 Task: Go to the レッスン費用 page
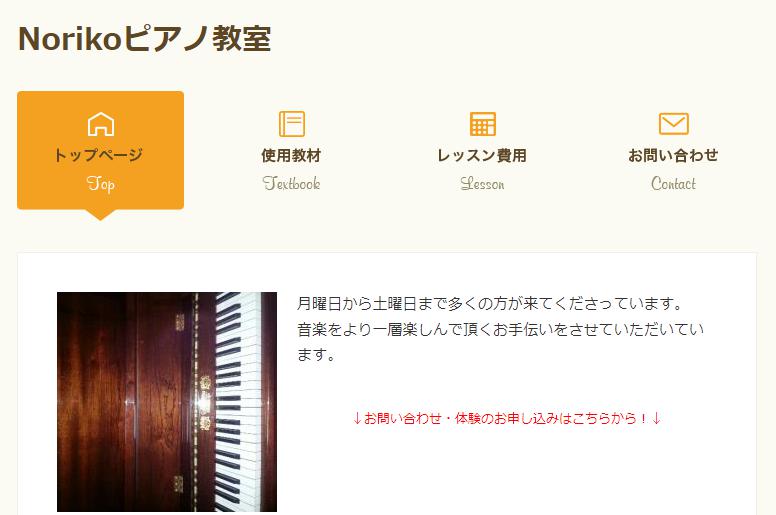pyautogui.click(x=482, y=155)
